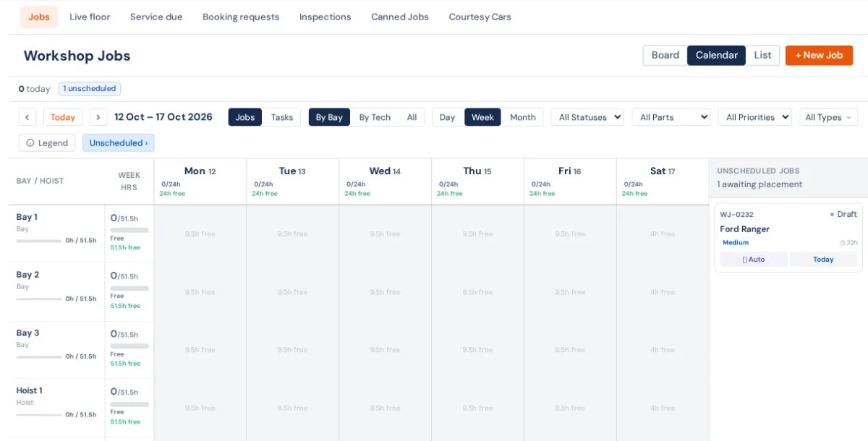This screenshot has height=441, width=868.
Task: Click the Sat 17 column header
Action: point(663,181)
